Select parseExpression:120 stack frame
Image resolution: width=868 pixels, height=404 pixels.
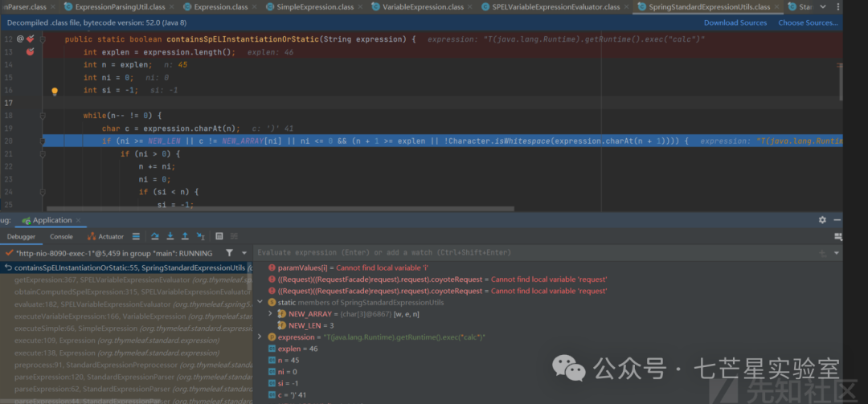point(126,377)
